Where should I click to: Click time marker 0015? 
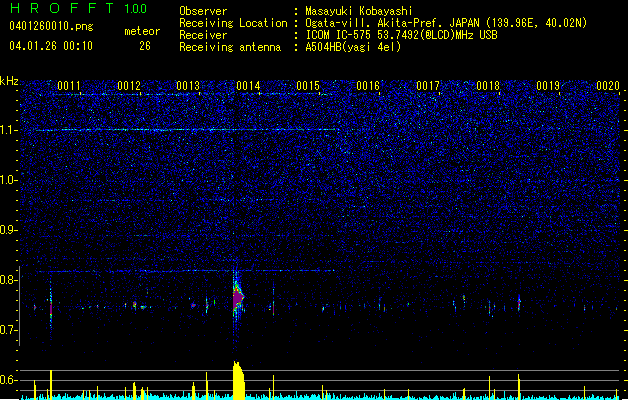(x=308, y=85)
